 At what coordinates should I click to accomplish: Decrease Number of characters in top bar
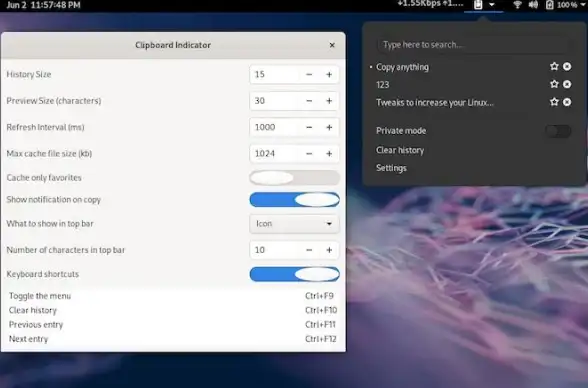coord(309,250)
